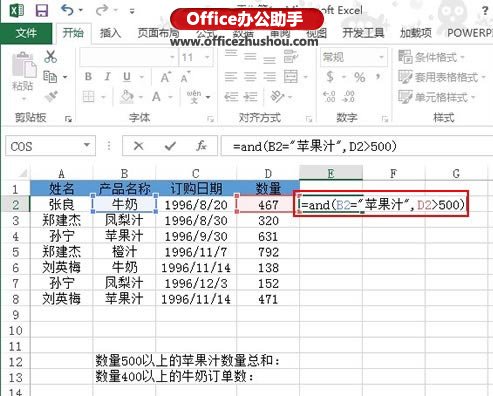Switch to the 插入 Insert tab
493x396 pixels.
click(x=110, y=33)
